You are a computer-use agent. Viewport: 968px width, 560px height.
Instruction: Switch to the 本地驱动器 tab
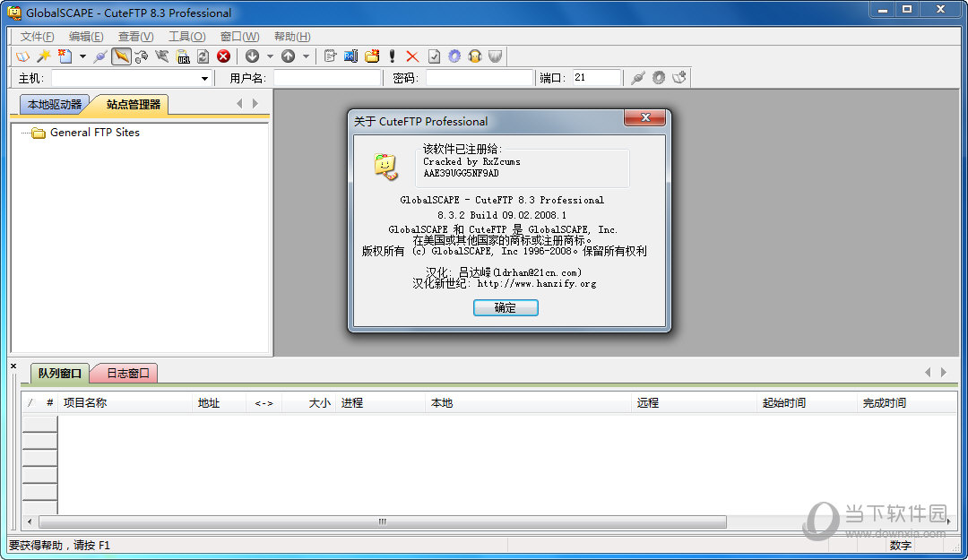55,104
